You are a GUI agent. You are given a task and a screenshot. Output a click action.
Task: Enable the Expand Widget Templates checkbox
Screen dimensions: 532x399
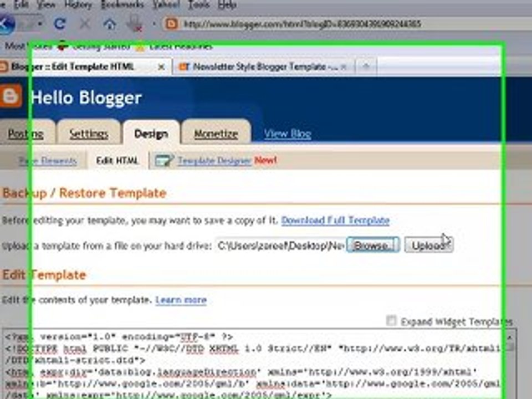tap(391, 320)
